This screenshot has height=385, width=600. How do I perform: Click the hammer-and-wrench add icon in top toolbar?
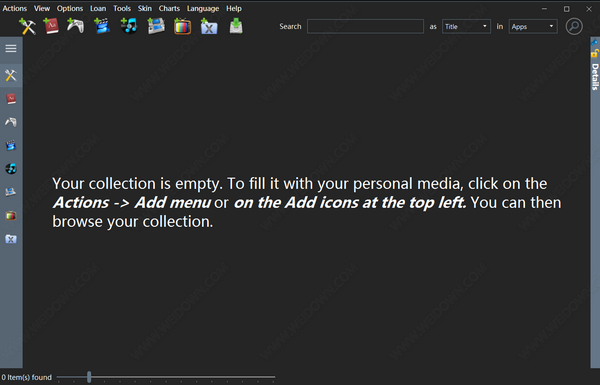pyautogui.click(x=27, y=26)
